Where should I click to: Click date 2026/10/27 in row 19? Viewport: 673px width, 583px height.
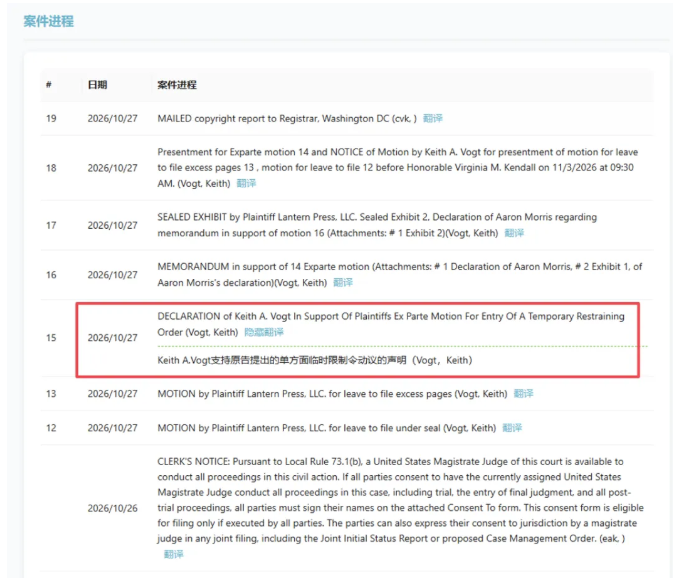pos(112,118)
